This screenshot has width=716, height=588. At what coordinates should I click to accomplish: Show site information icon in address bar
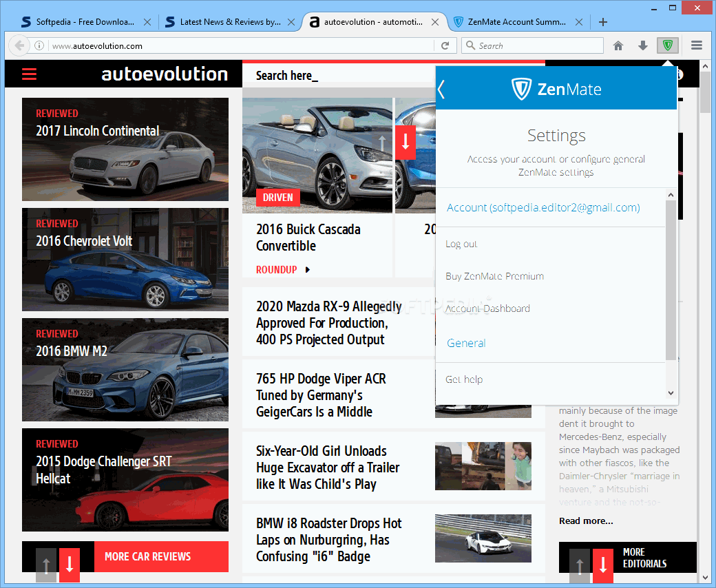click(x=39, y=45)
